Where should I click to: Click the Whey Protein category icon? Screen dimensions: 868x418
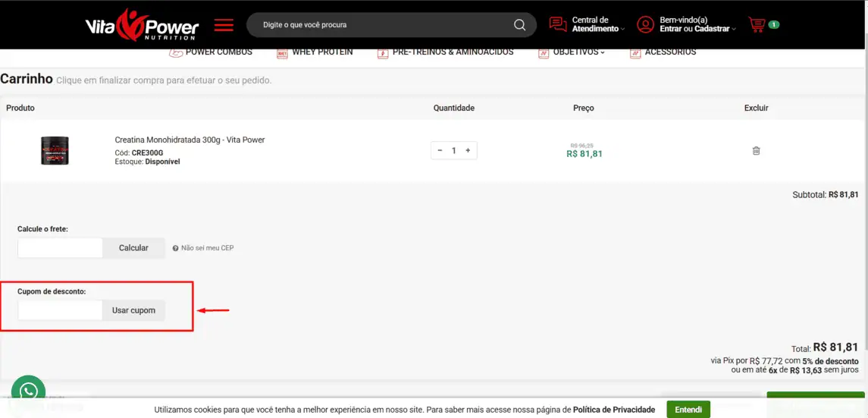point(282,52)
